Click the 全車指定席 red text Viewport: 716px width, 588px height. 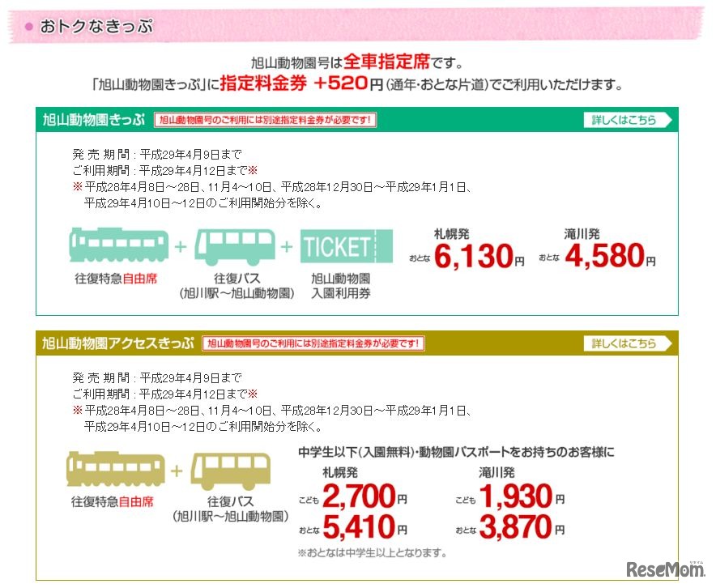point(387,61)
